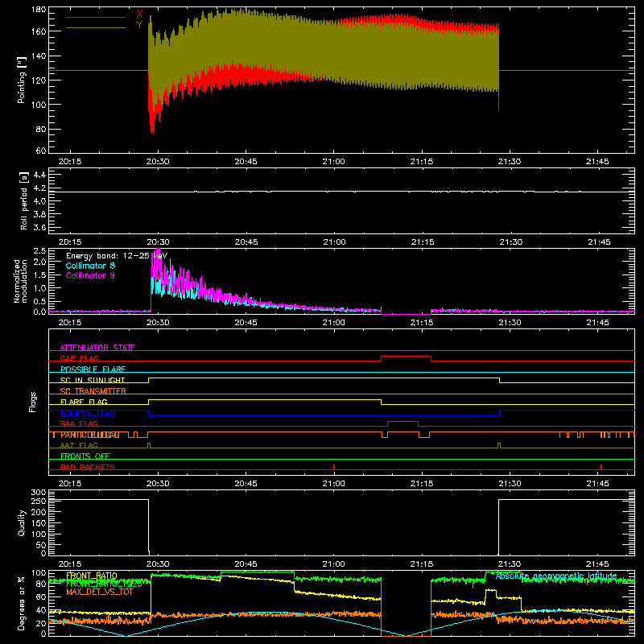
Task: Click the 180 tick on Pointing axis
Action: point(39,10)
